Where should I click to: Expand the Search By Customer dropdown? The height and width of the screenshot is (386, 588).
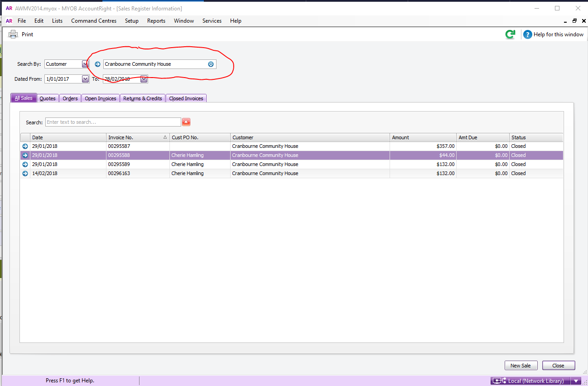coord(85,64)
